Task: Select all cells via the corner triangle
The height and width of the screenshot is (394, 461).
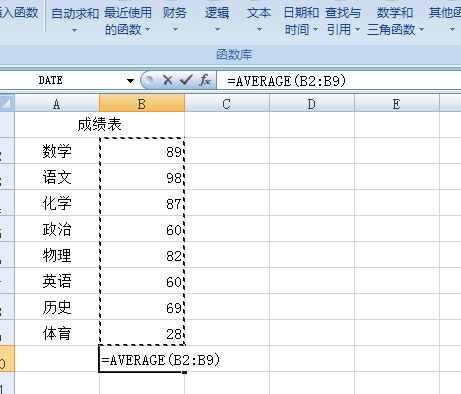Action: (7, 103)
